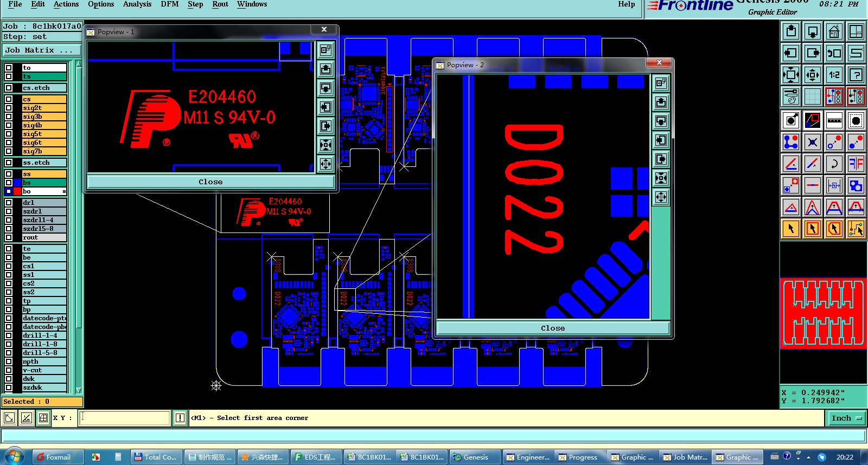Click the red panel overview thumbnail
Image resolution: width=868 pixels, height=465 pixels.
[823, 313]
